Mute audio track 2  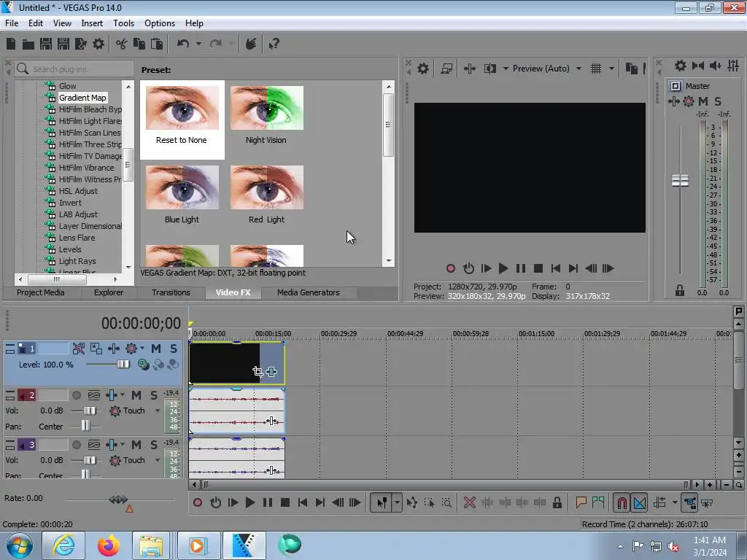136,394
